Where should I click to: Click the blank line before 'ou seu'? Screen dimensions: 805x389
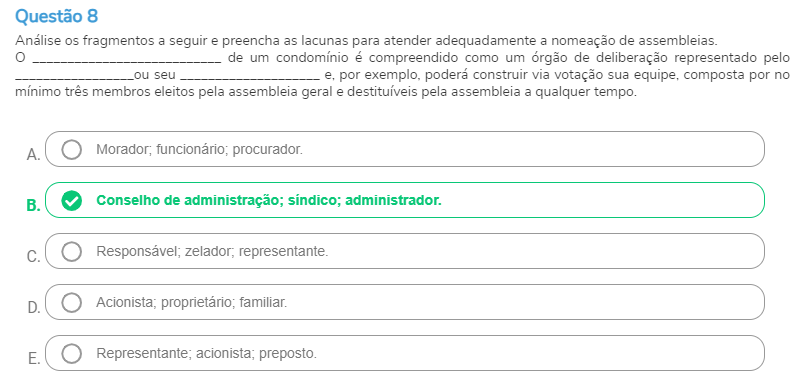[x=74, y=77]
